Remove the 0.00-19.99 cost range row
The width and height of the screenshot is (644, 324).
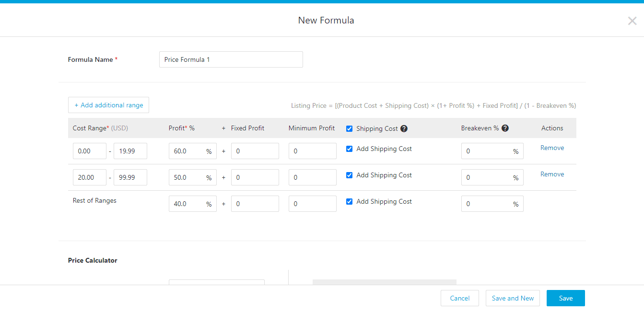coord(552,148)
